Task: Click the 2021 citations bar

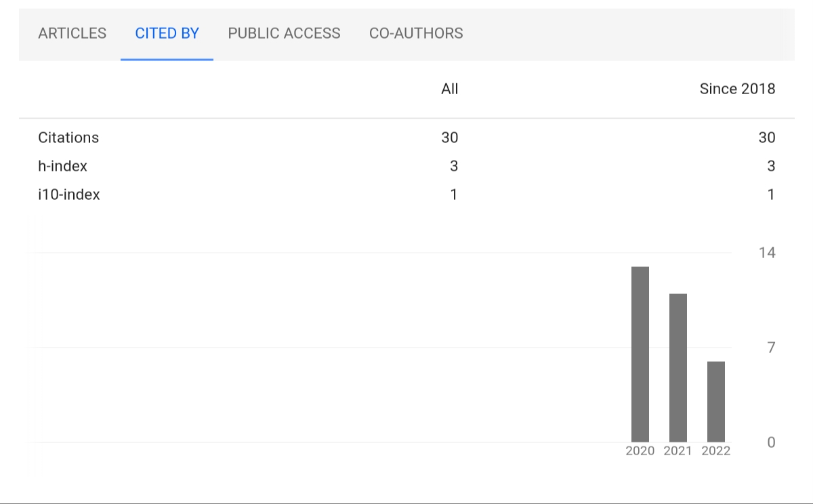Action: pyautogui.click(x=678, y=368)
